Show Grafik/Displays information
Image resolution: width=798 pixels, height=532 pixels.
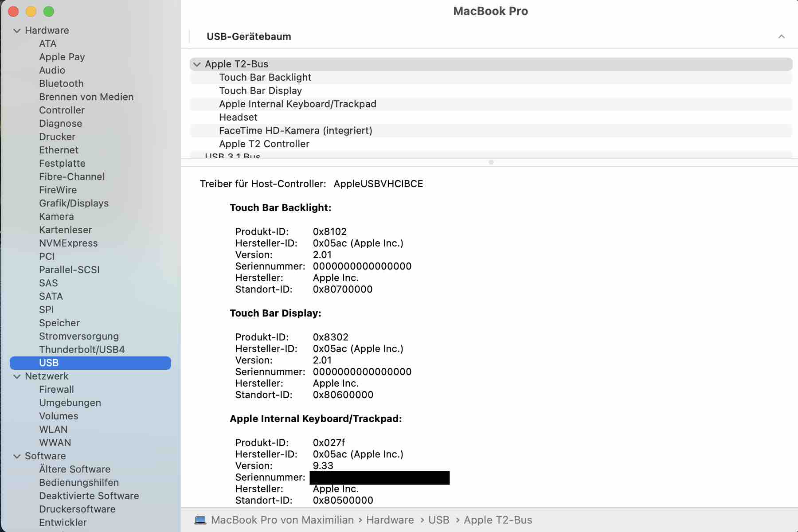tap(74, 203)
